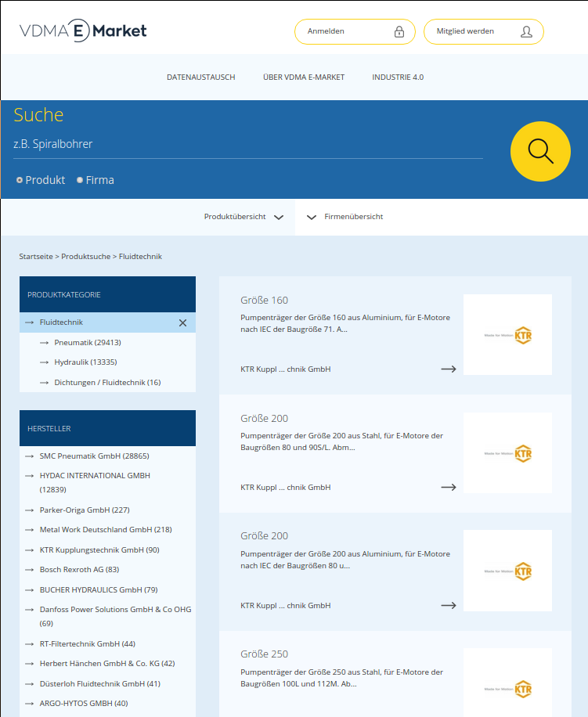Viewport: 588px width, 717px height.
Task: Filter by HYDAC INTERNATIONAL GMBH manufacturer
Action: [95, 482]
